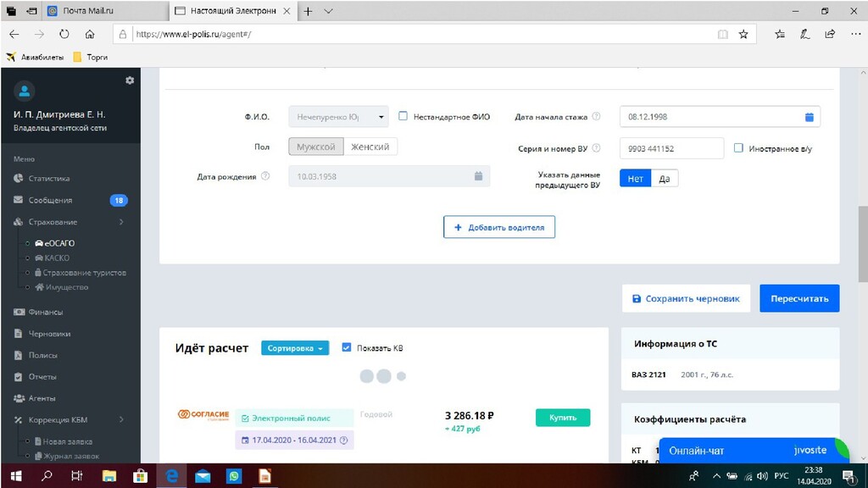
Task: Choose Нет for previous license data
Action: [635, 178]
